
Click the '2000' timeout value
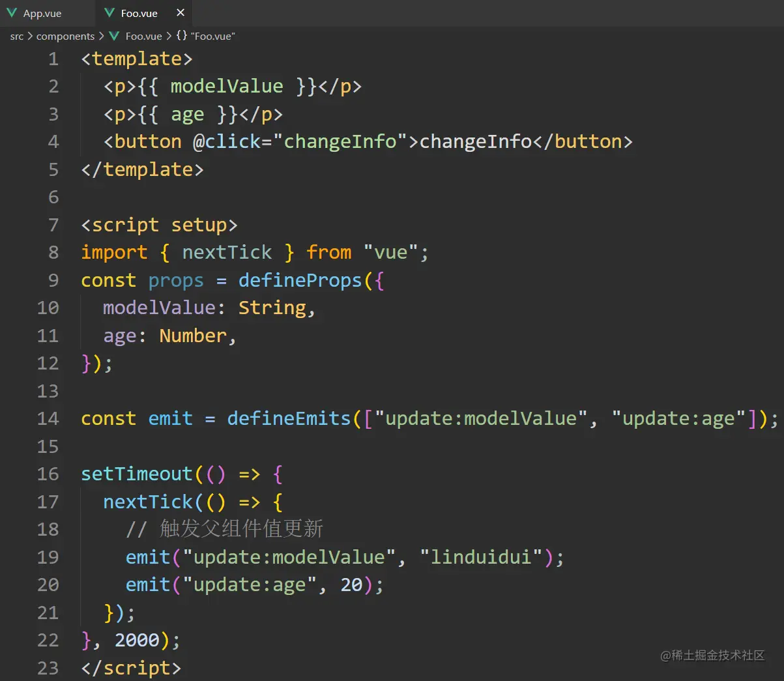pos(137,641)
